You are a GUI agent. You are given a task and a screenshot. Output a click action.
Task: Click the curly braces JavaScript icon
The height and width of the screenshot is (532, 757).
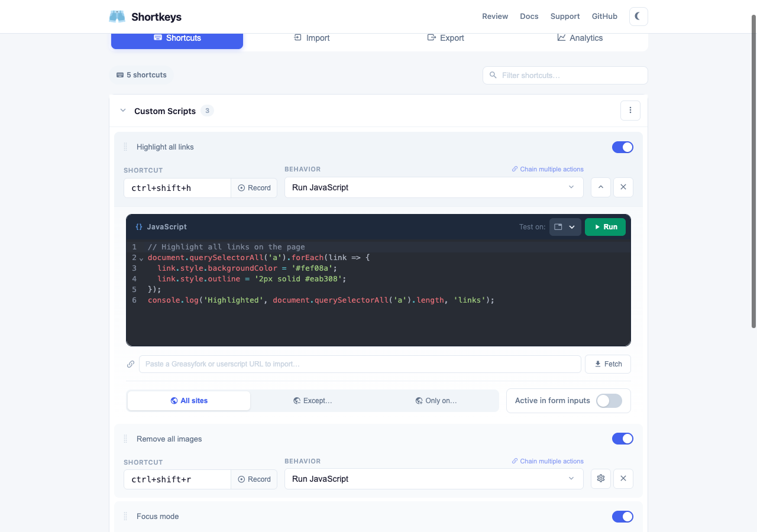click(x=138, y=226)
